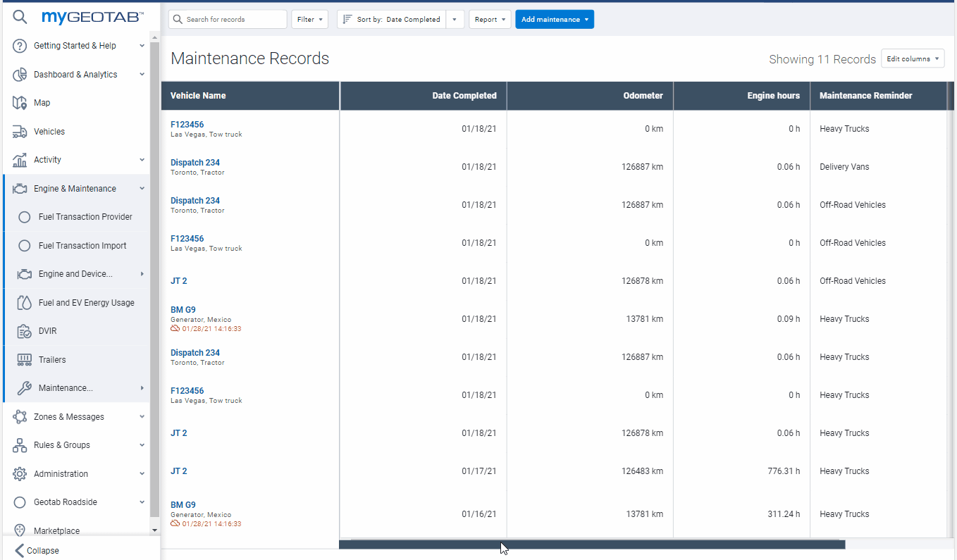Expand the Rules & Groups menu

point(78,445)
